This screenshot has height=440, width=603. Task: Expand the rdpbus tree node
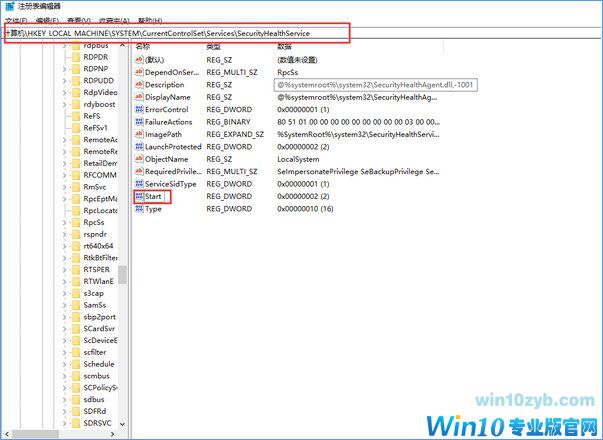coord(64,45)
